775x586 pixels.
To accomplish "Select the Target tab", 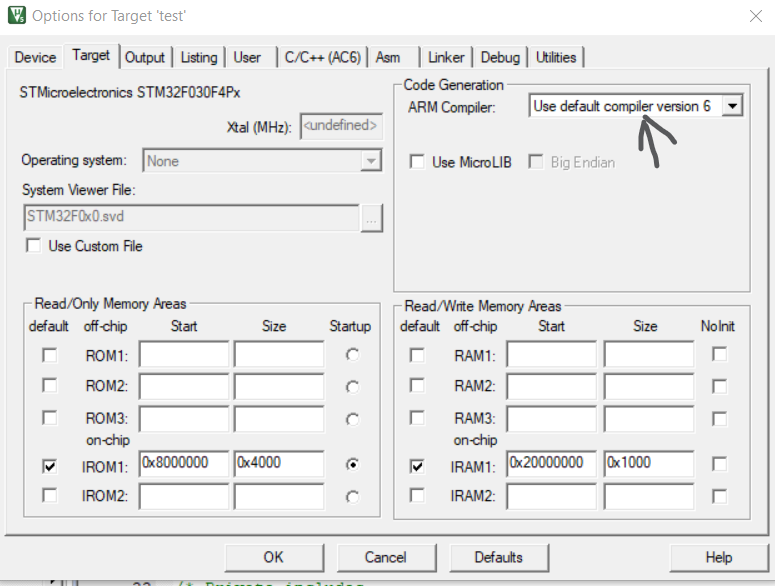I will click(x=91, y=55).
